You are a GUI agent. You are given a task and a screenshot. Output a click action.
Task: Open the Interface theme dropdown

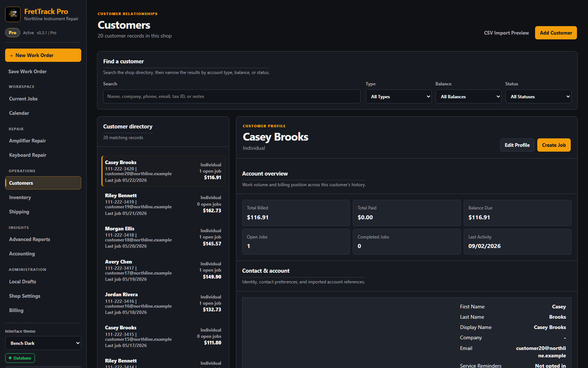coord(43,343)
